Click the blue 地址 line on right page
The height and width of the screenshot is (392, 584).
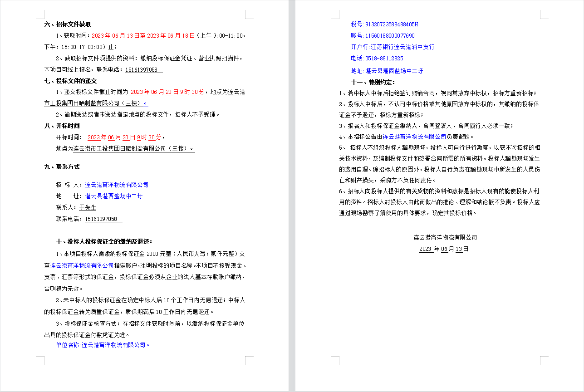click(387, 71)
